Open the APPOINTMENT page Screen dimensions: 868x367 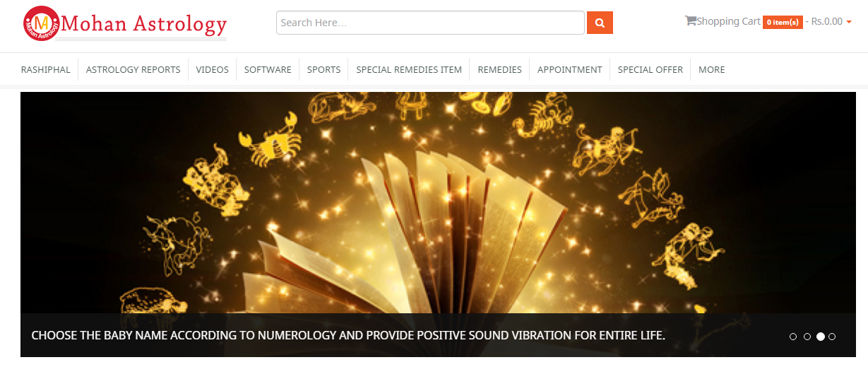[x=569, y=69]
